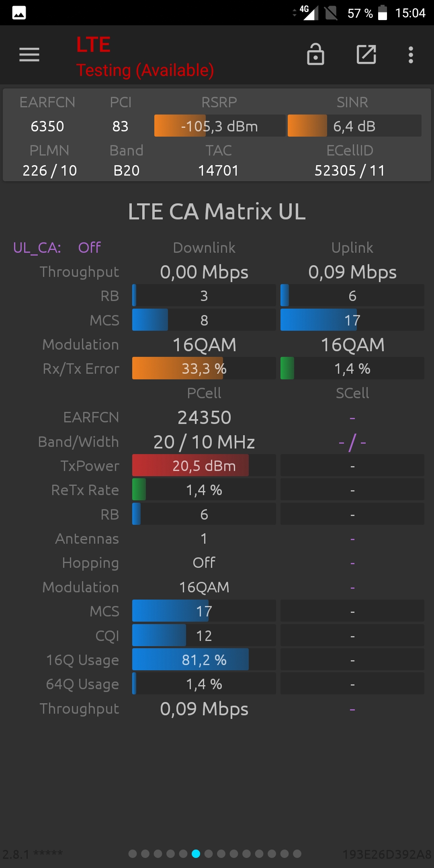Tap the LTE Testing (Available) title
The image size is (434, 868).
[145, 57]
